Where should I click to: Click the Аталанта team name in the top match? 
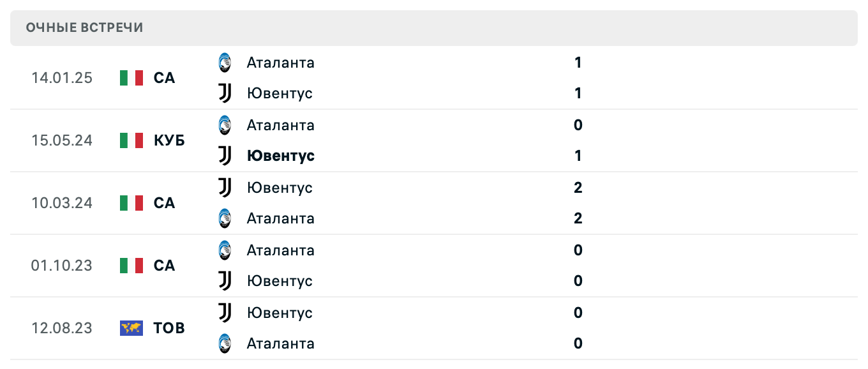coord(281,63)
